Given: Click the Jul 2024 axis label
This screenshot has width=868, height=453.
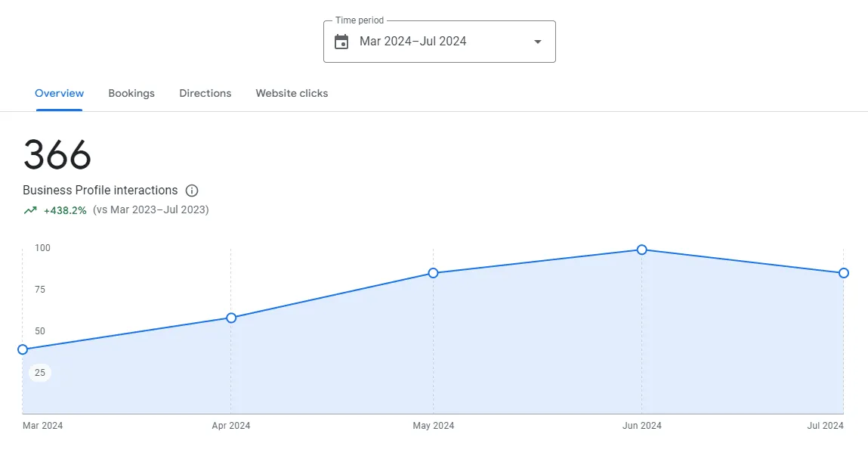Looking at the screenshot, I should point(826,425).
